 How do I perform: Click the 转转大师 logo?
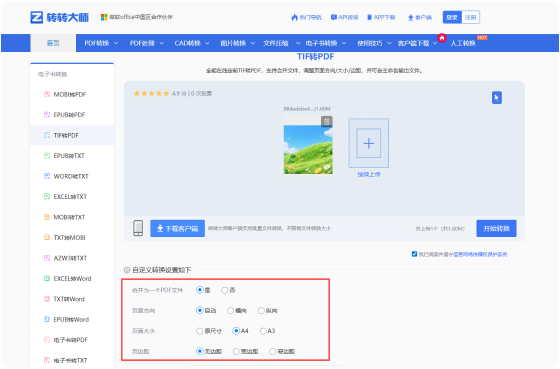pyautogui.click(x=59, y=17)
